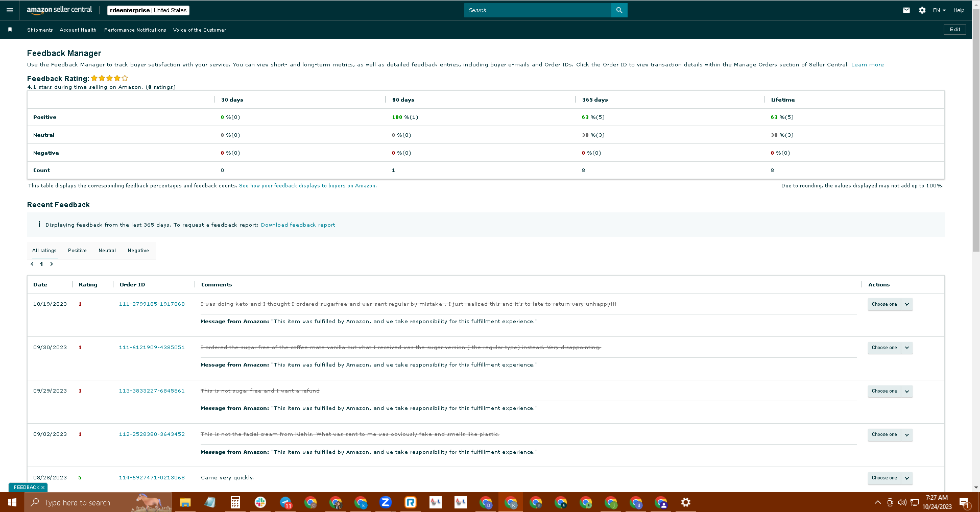This screenshot has width=980, height=512.
Task: Click the Order ID column header
Action: (132, 285)
